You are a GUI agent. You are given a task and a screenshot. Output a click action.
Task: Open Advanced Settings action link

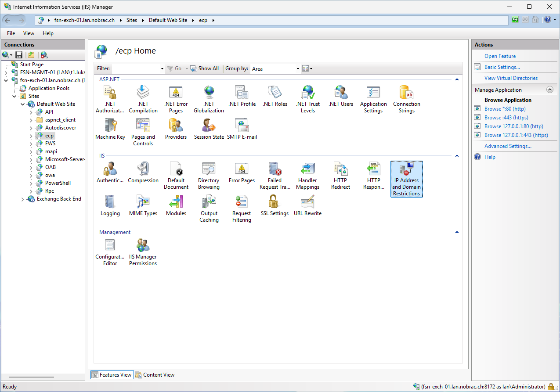click(x=508, y=146)
